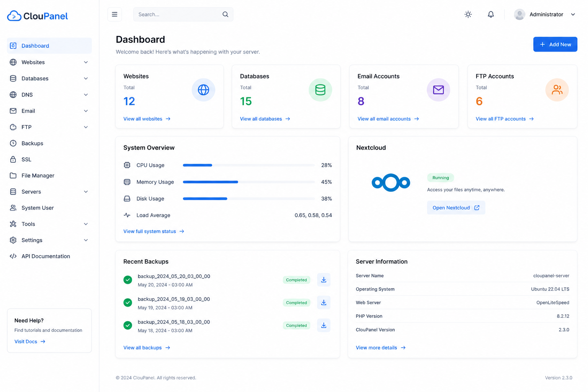Download backup_2024_05_18_03_00_00
The height and width of the screenshot is (392, 588).
[324, 325]
